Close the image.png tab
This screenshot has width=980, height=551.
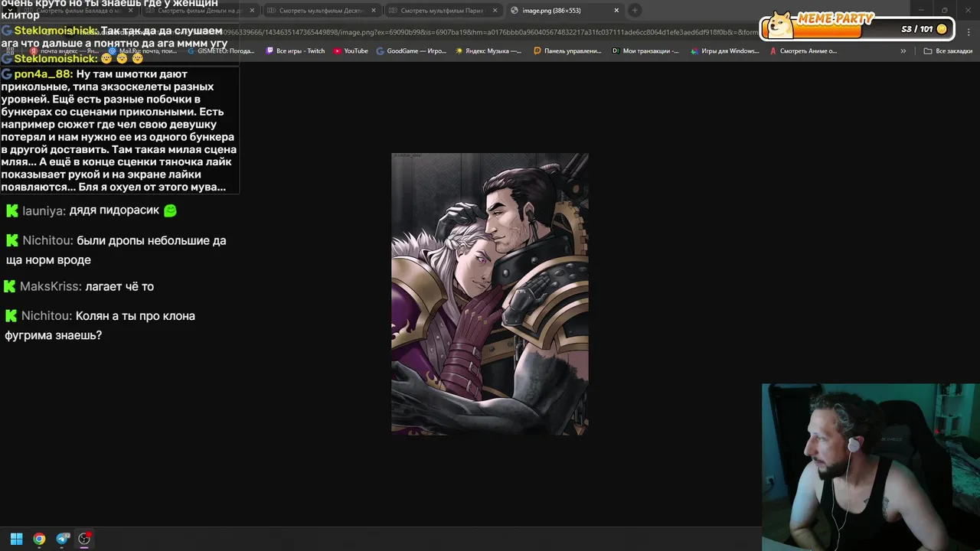point(616,11)
